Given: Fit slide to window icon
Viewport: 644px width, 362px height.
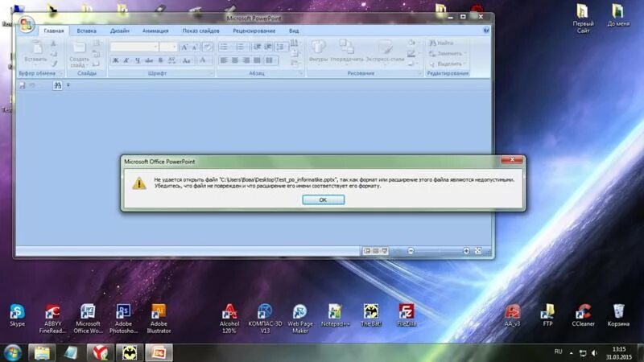Looking at the screenshot, I should coord(478,251).
